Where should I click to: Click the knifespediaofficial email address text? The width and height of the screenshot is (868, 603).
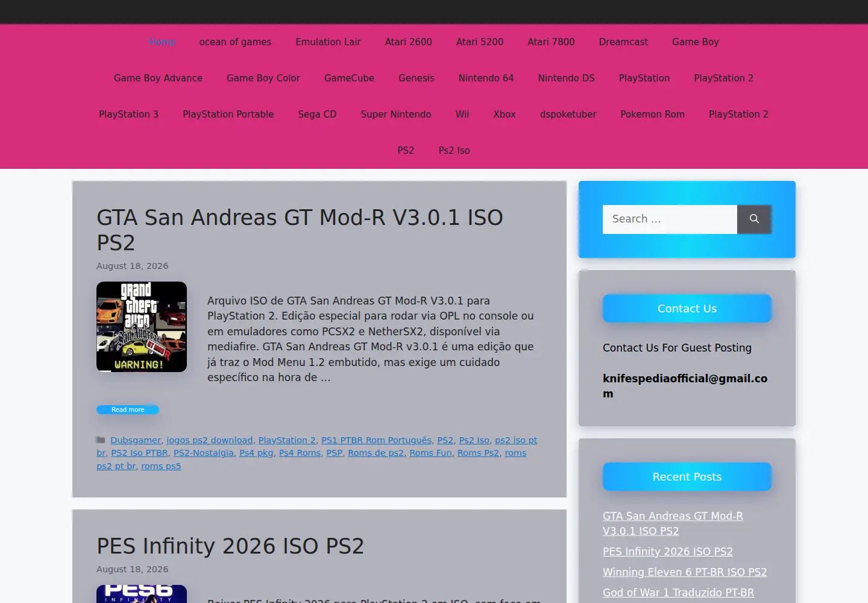685,386
